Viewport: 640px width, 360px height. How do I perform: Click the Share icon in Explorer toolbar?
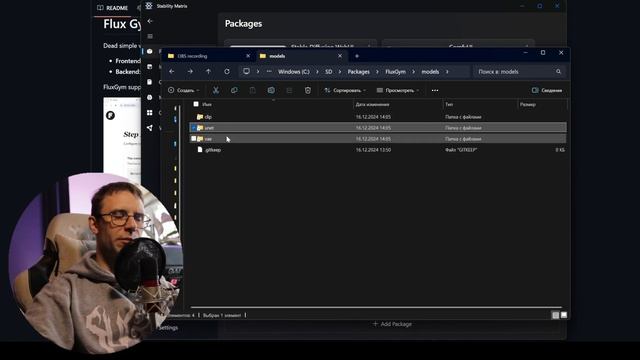[x=289, y=90]
